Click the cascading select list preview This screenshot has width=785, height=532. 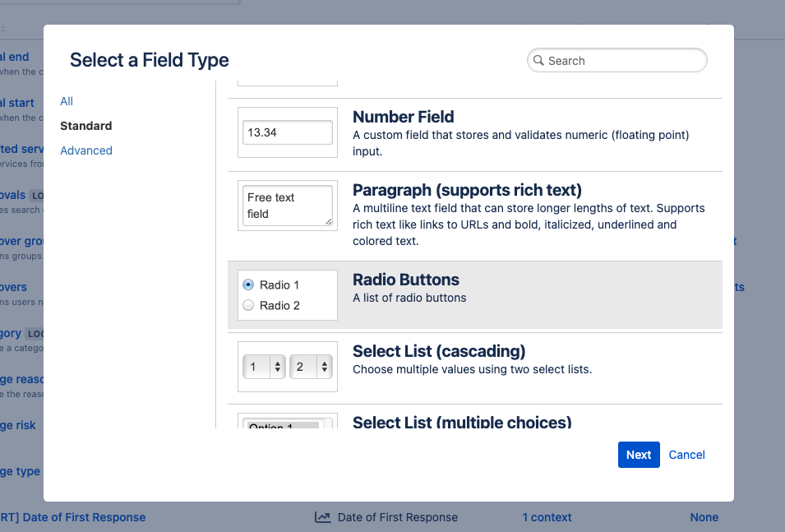287,366
